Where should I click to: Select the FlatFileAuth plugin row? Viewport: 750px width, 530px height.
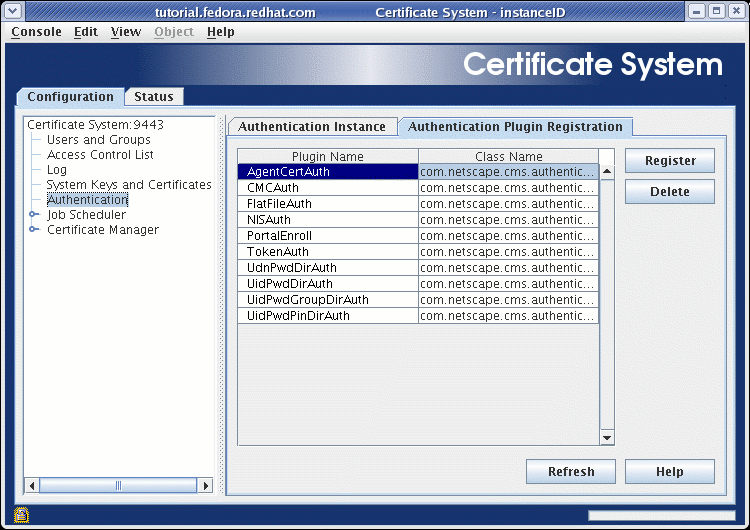coord(418,204)
